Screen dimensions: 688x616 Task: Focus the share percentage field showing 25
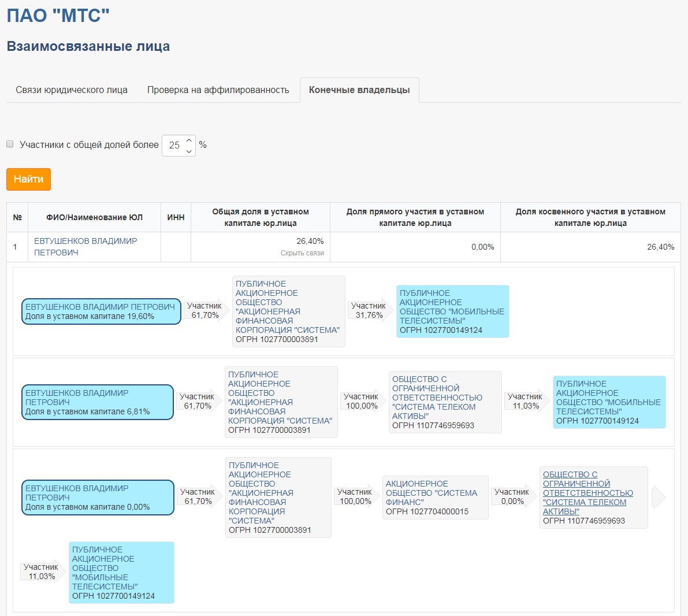coord(174,145)
